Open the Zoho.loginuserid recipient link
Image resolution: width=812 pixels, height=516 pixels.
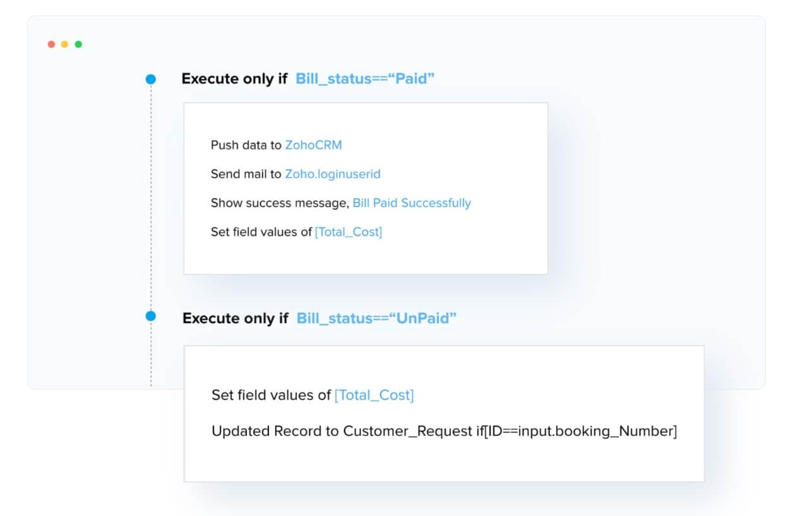(x=333, y=173)
